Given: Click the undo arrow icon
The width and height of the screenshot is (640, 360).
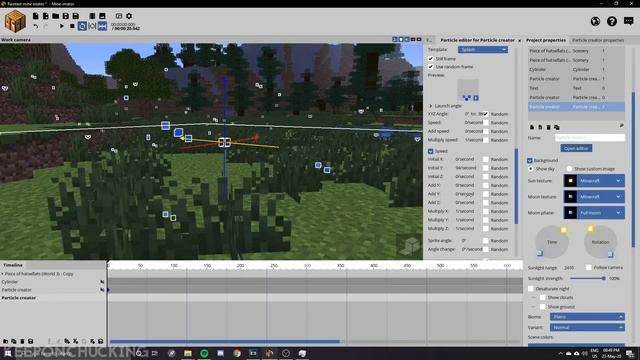Looking at the screenshot, I should tap(36, 26).
